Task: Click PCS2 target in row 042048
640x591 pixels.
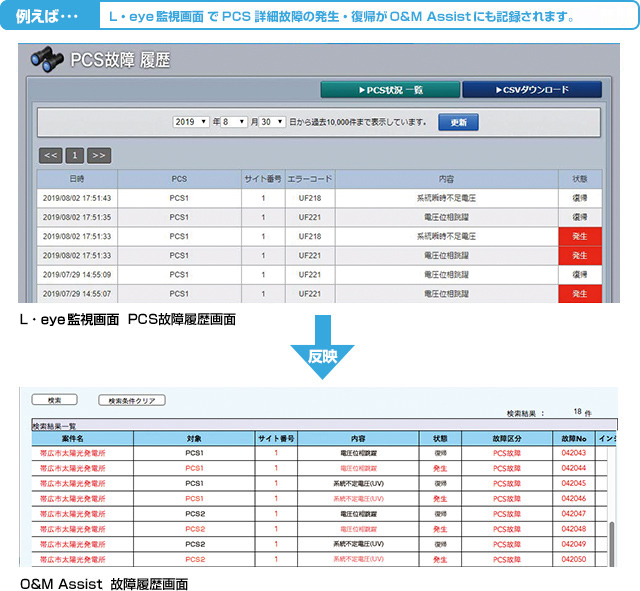Action: [195, 529]
